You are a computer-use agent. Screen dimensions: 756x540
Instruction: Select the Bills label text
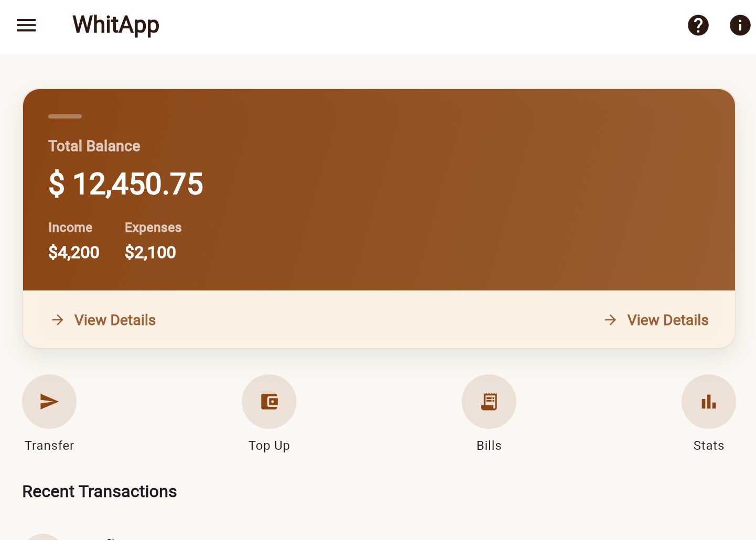tap(489, 446)
